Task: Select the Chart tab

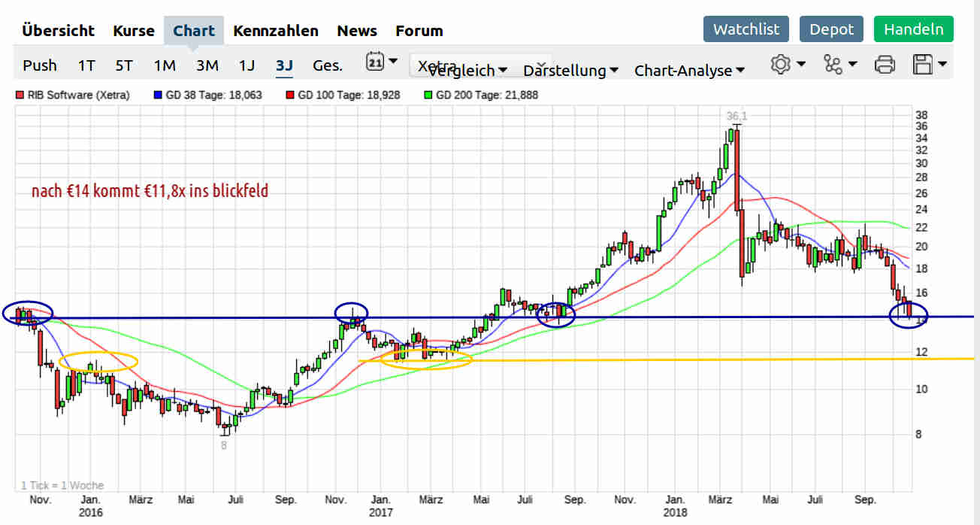Action: 194,31
